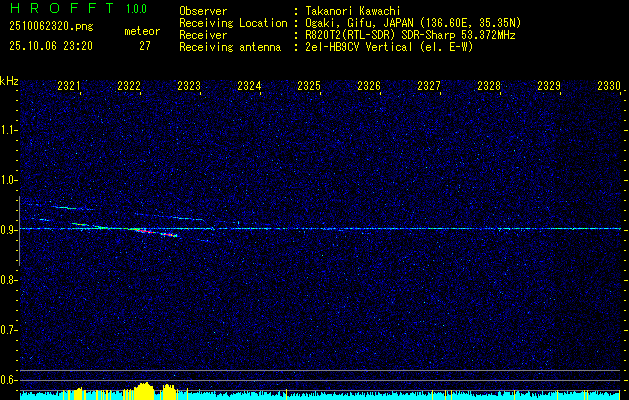Select the 2323 time marker
629x400 pixels.
pos(189,87)
